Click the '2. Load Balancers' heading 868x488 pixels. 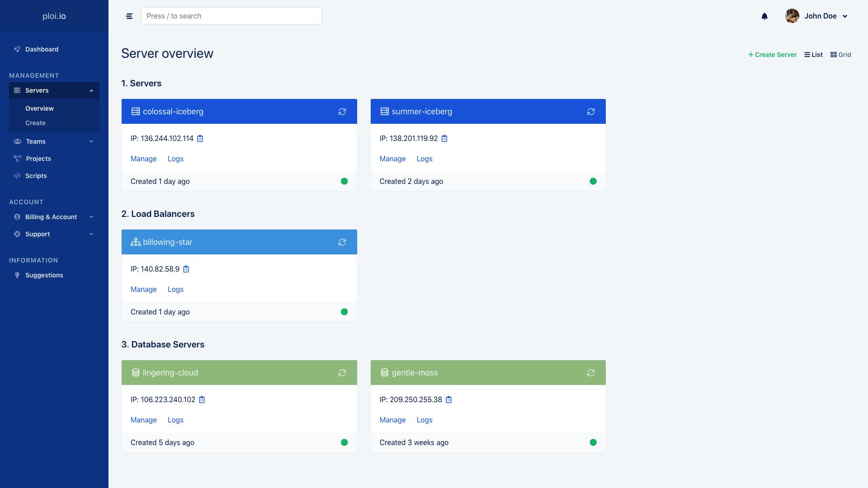point(158,214)
